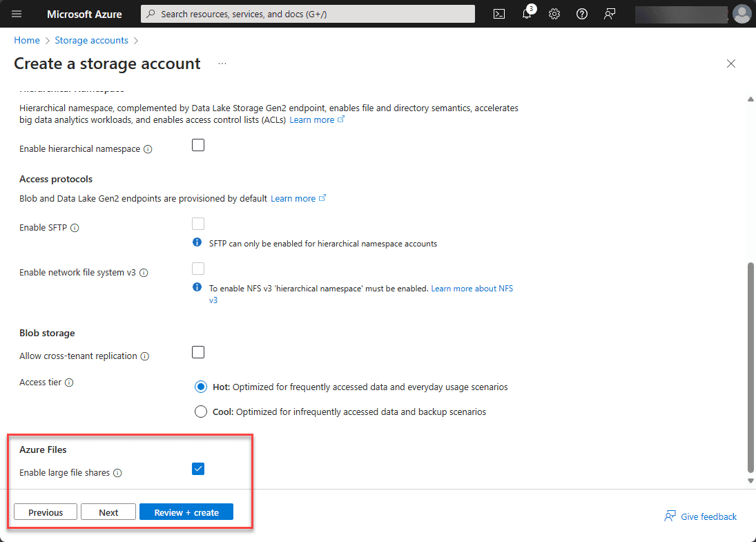Show info tooltip for Enable SFTP

point(75,228)
